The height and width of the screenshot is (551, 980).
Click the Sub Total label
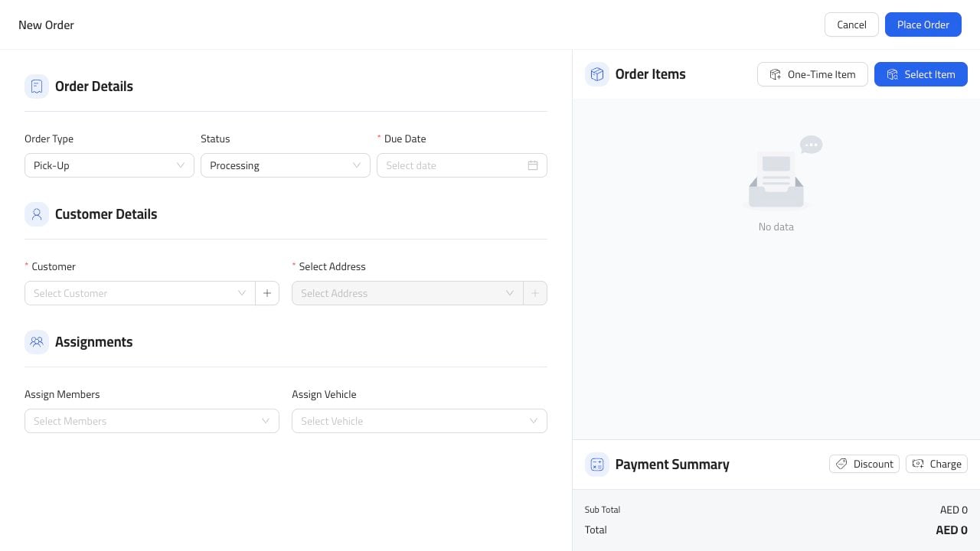[x=603, y=510]
